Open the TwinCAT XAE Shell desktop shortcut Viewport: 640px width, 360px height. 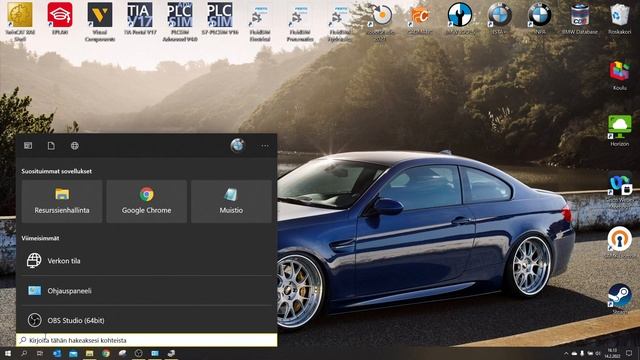tap(20, 21)
